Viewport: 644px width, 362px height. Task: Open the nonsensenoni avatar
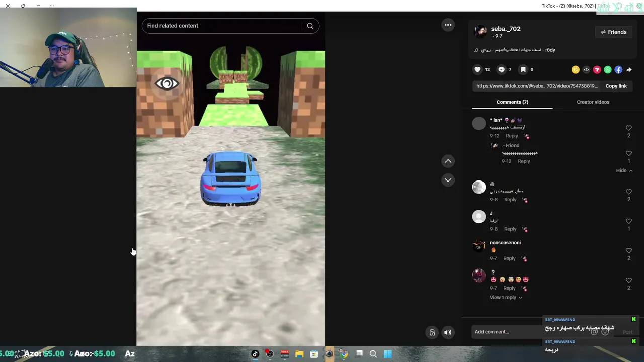(479, 246)
